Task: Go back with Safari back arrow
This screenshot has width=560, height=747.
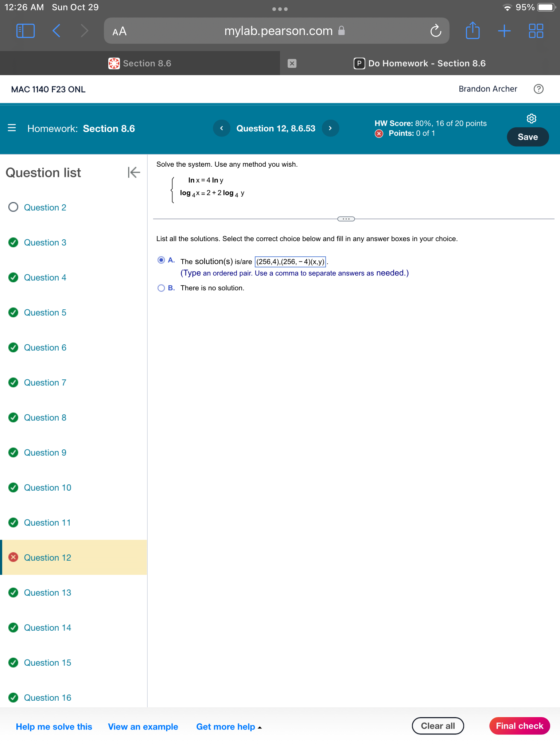Action: [56, 31]
